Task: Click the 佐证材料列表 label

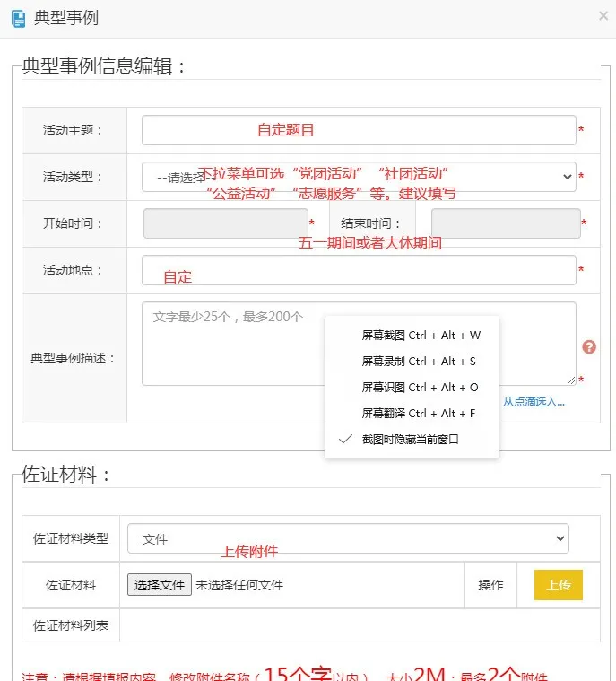Action: click(x=71, y=625)
